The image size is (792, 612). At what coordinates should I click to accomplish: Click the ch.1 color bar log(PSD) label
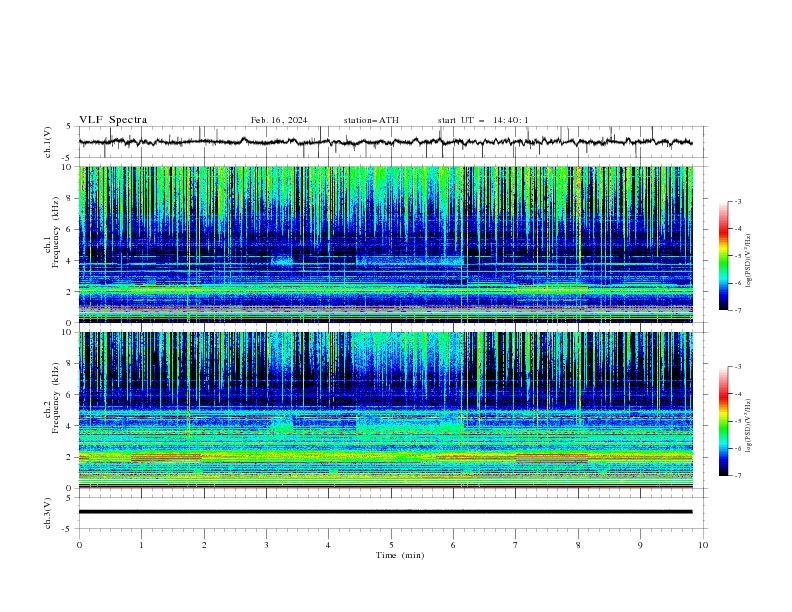[749, 261]
